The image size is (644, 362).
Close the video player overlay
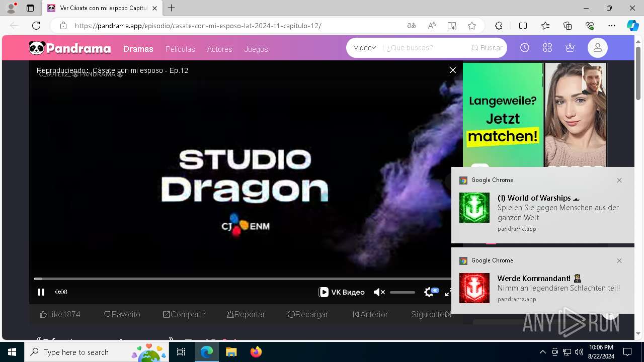tap(453, 70)
